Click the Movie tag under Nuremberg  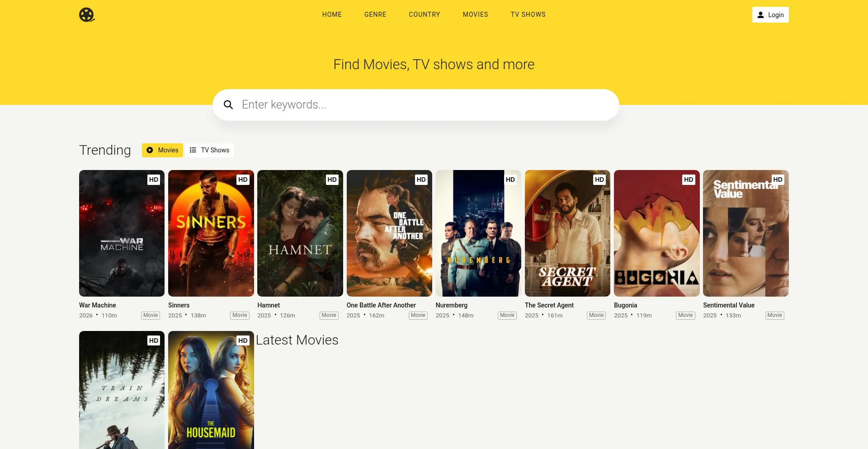[x=507, y=316]
